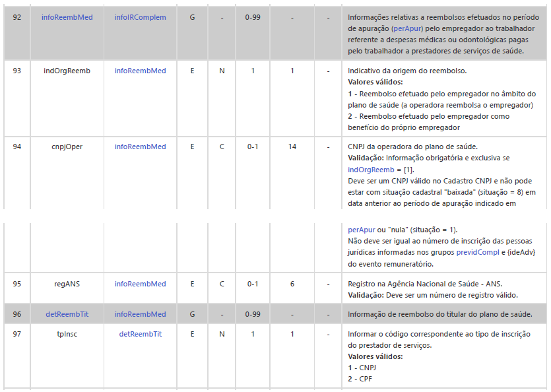Viewport: 551px width, 392px height.
Task: Click row number 95
Action: (x=17, y=284)
